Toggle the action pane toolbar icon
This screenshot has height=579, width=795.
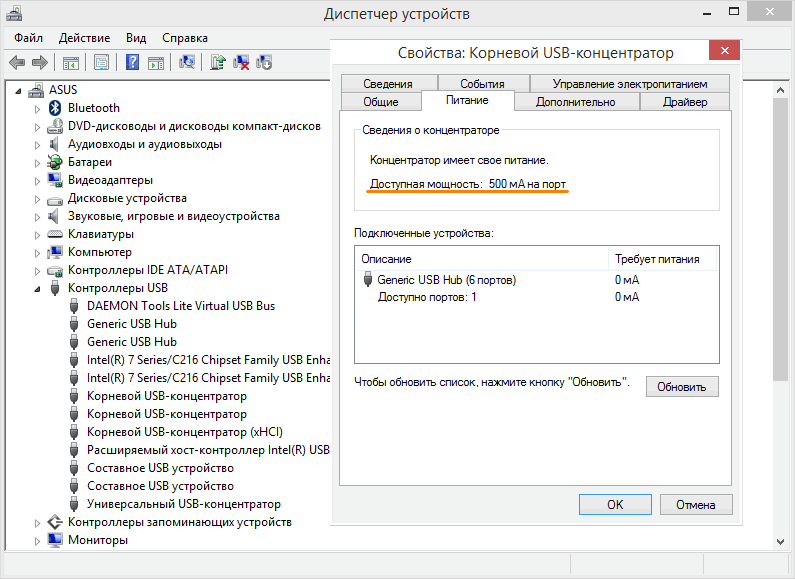[x=156, y=63]
